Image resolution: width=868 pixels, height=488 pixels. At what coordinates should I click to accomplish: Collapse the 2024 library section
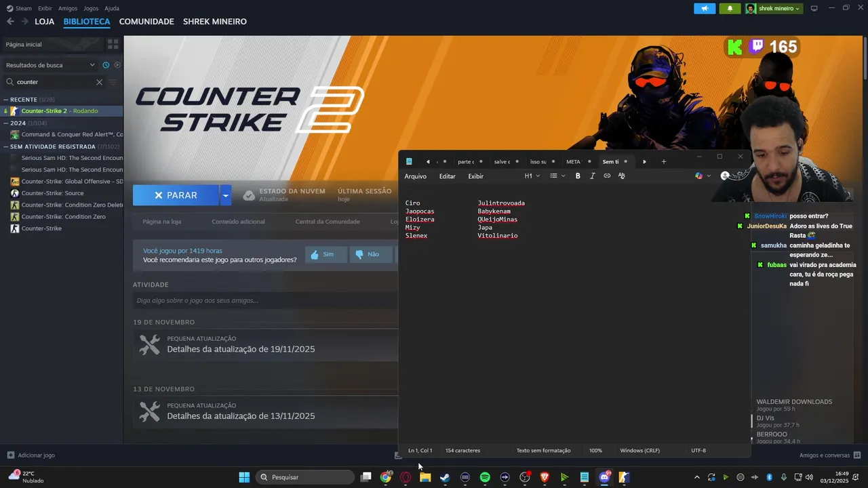pos(5,123)
